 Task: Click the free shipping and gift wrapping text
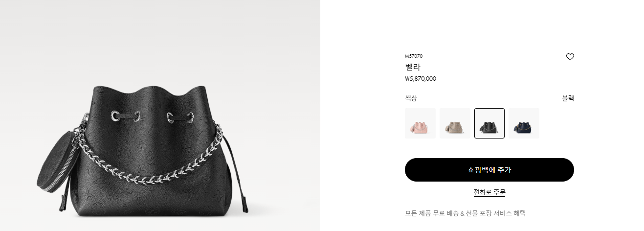(465, 213)
